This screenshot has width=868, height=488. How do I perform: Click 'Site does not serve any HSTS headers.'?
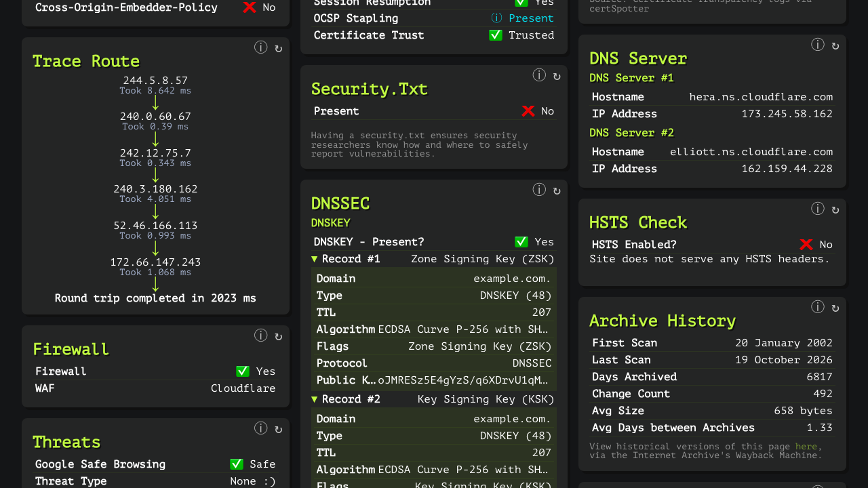point(709,259)
